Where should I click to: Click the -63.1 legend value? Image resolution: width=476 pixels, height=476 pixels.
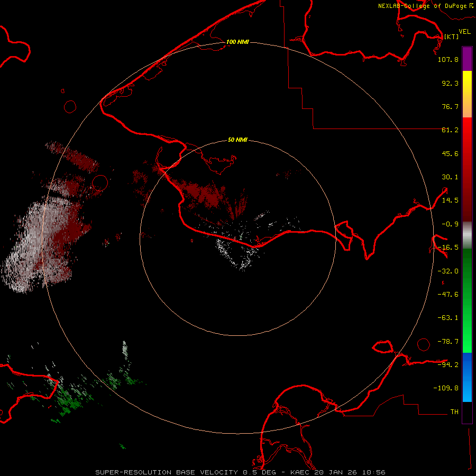(x=448, y=318)
